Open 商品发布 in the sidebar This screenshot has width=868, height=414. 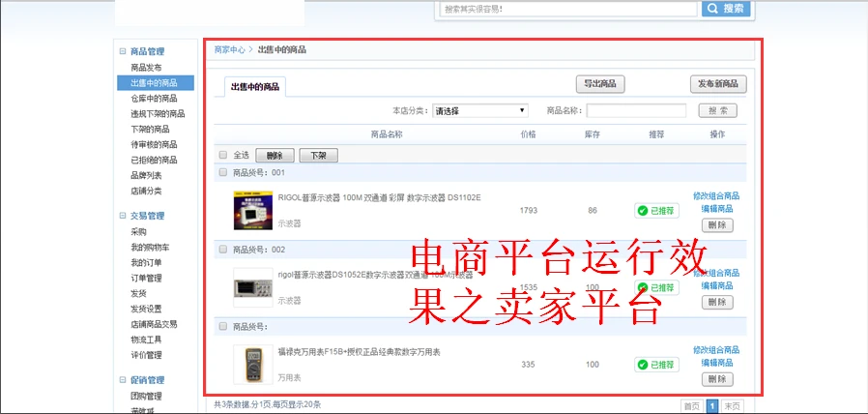[x=146, y=68]
